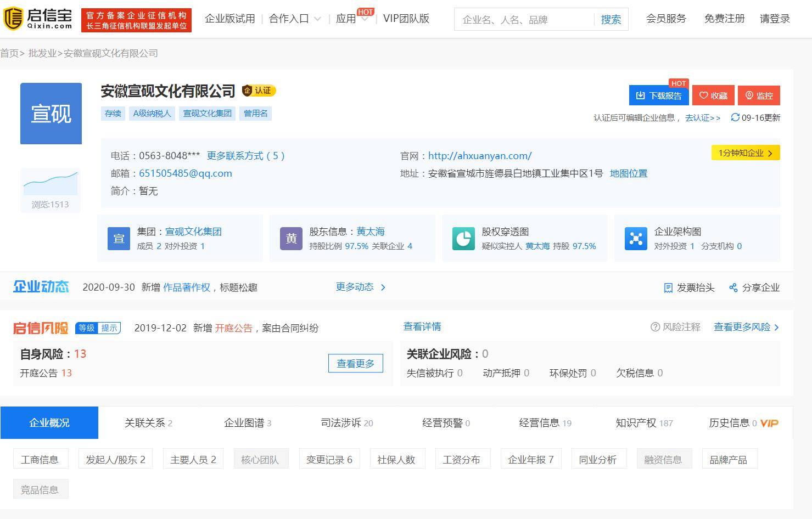Open the ahxuanyan.com website link
The width and height of the screenshot is (812, 519).
pos(479,156)
